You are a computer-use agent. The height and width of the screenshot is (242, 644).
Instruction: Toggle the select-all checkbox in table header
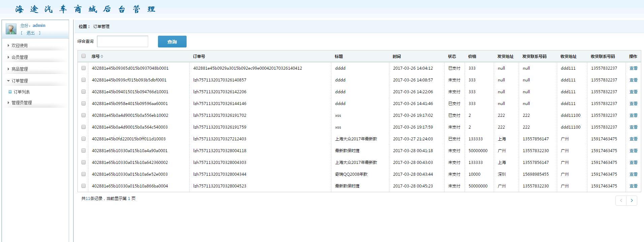(x=84, y=56)
